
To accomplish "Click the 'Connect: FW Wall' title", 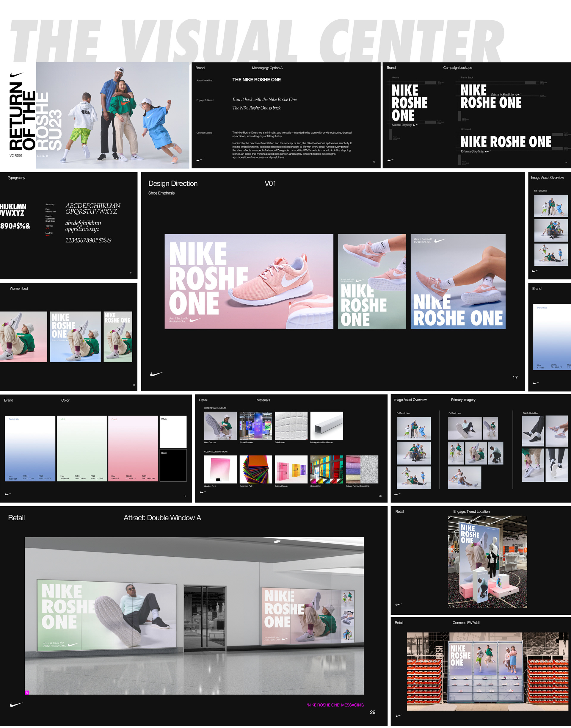I will point(466,622).
